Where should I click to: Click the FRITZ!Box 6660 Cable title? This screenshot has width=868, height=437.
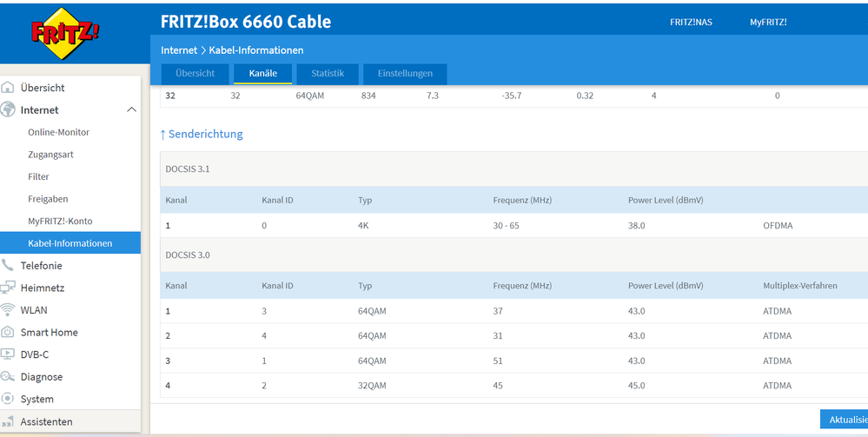pos(246,22)
